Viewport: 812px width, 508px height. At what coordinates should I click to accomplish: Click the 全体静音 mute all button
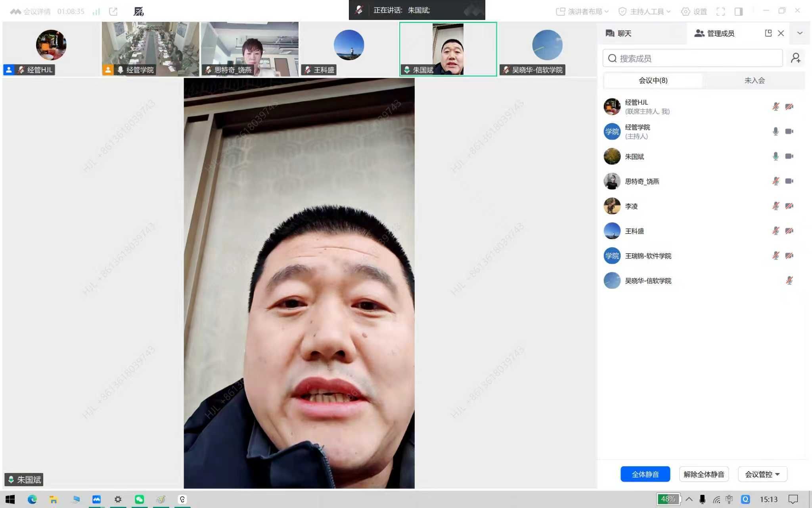coord(645,474)
